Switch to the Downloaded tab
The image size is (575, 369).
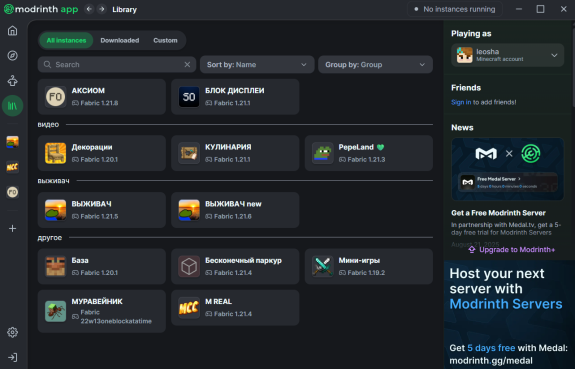click(x=120, y=40)
